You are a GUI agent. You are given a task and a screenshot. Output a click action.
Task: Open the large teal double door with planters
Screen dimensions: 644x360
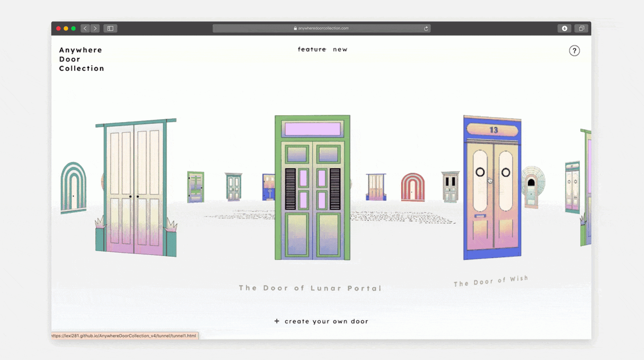[x=136, y=188]
